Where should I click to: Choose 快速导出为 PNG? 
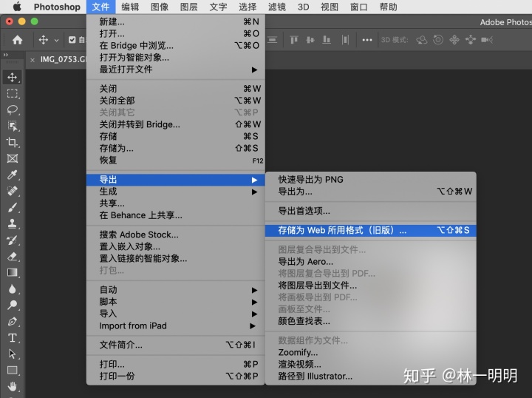point(370,180)
